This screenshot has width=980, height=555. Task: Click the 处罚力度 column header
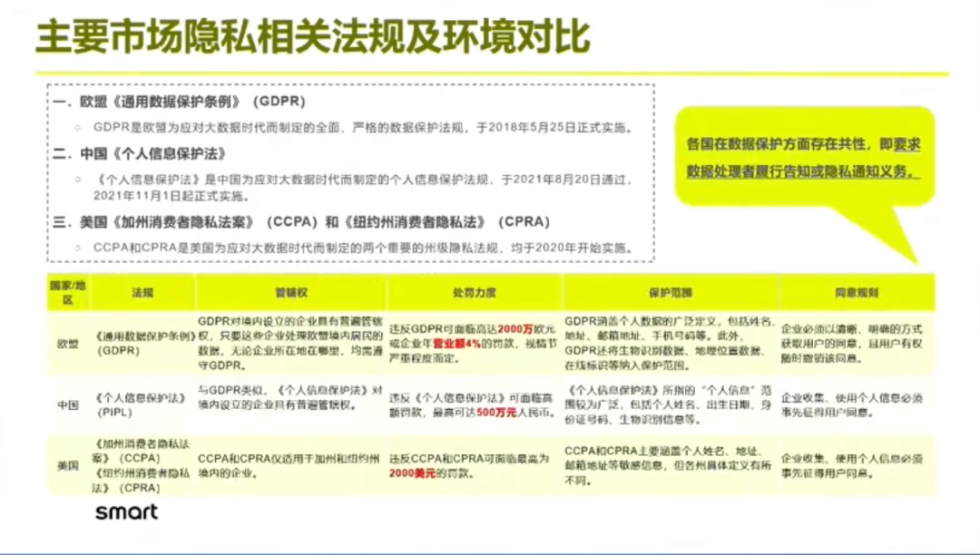474,293
